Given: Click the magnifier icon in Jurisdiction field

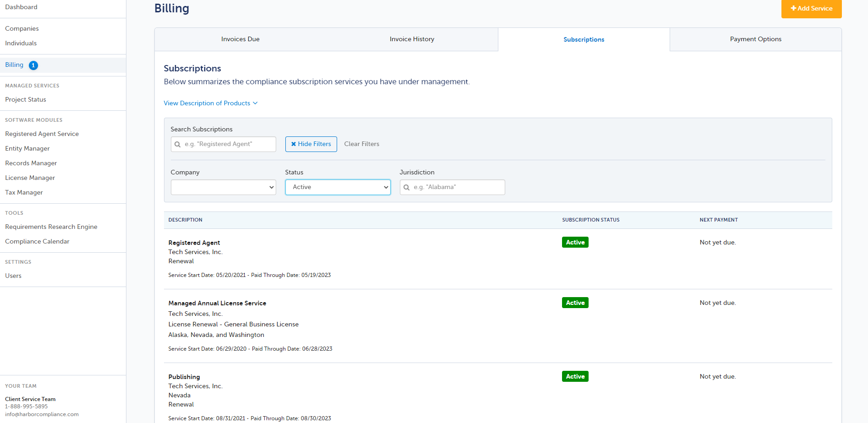Looking at the screenshot, I should (x=406, y=187).
